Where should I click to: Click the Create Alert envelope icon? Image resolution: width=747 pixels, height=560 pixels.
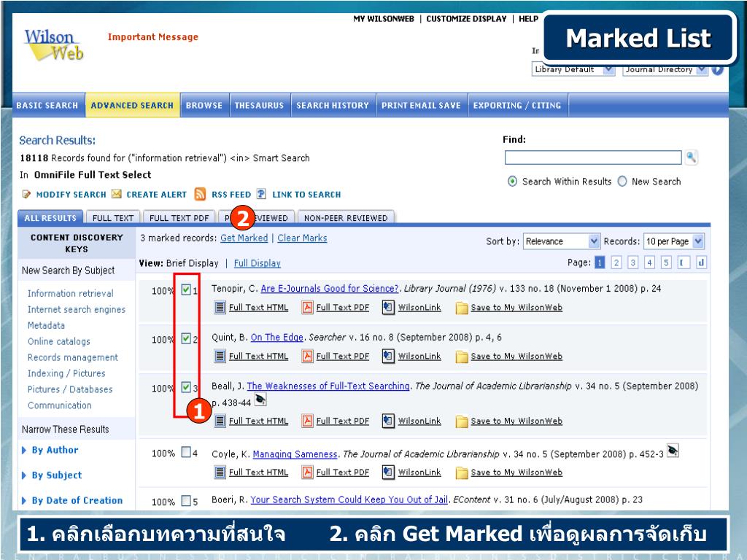coord(116,194)
